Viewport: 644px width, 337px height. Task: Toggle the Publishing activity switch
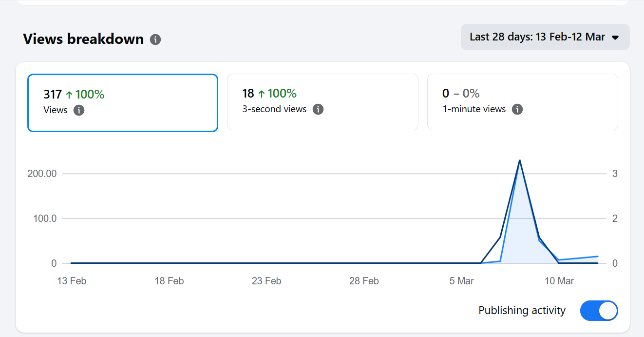tap(599, 311)
